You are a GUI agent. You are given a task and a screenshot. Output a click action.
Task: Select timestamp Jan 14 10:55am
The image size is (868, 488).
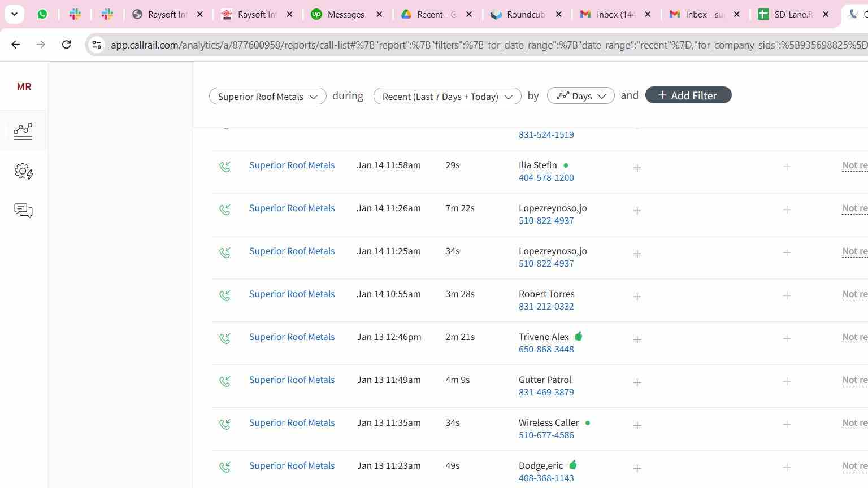[x=389, y=294]
